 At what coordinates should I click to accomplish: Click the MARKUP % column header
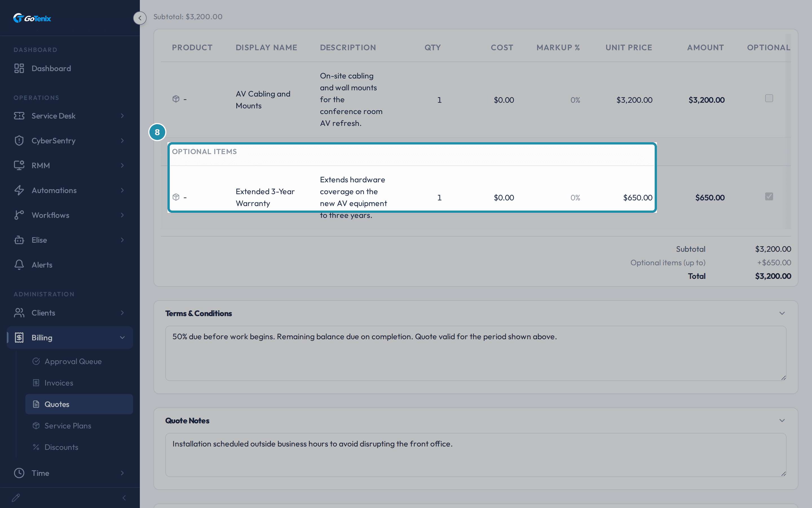558,48
